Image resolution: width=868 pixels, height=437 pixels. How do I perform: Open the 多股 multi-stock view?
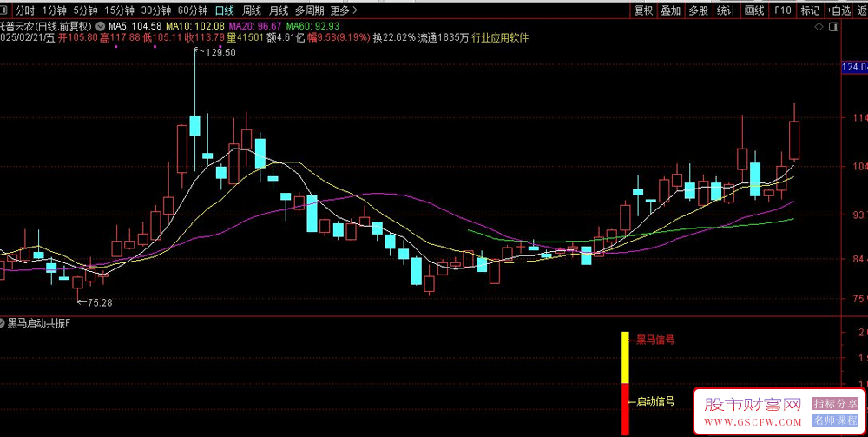(x=699, y=10)
